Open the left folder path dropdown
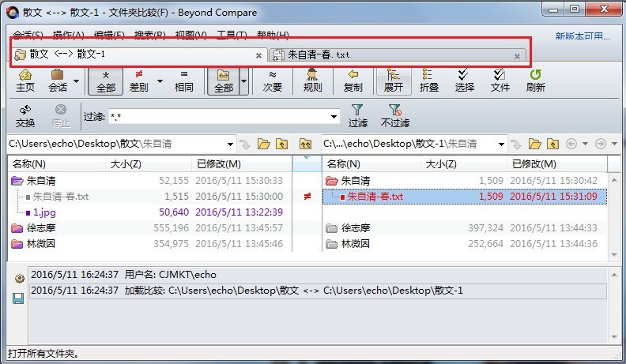 coord(230,144)
